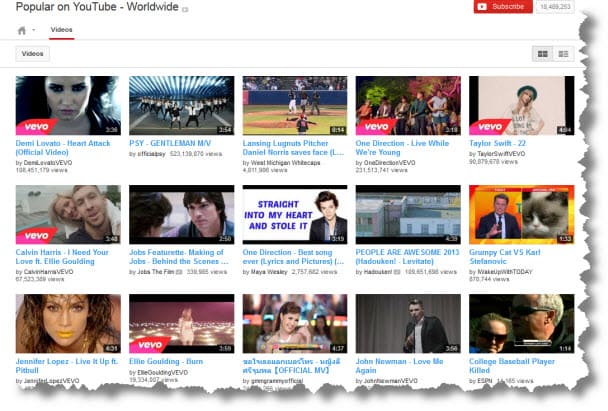The height and width of the screenshot is (411, 608).
Task: Expand the dropdown arrow next to home icon
Action: click(x=34, y=30)
